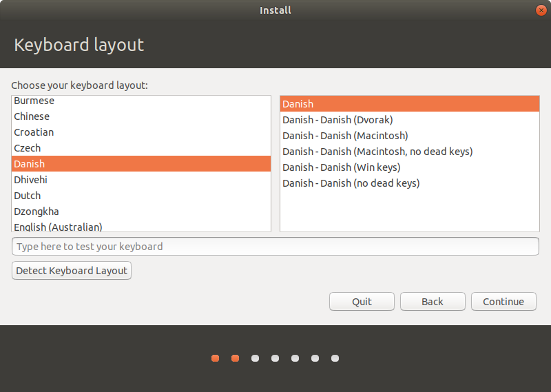Screen dimensions: 551x392
Task: Select English (Australian) layout
Action: [141, 226]
